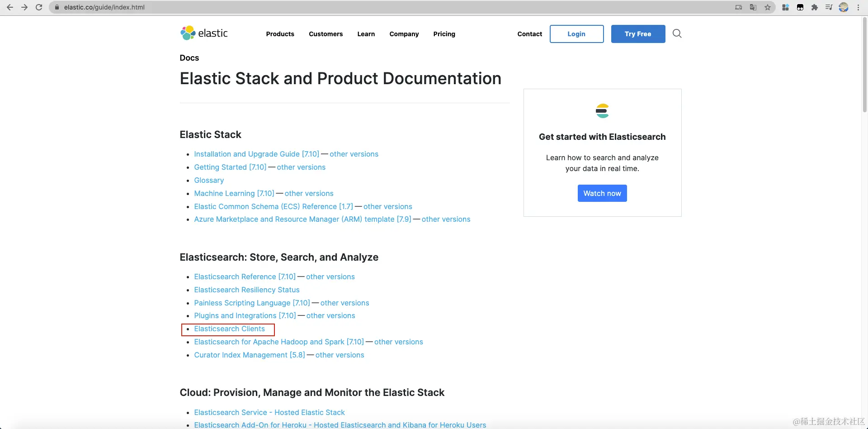Select the Pricing navigation item
This screenshot has height=429, width=868.
point(444,34)
